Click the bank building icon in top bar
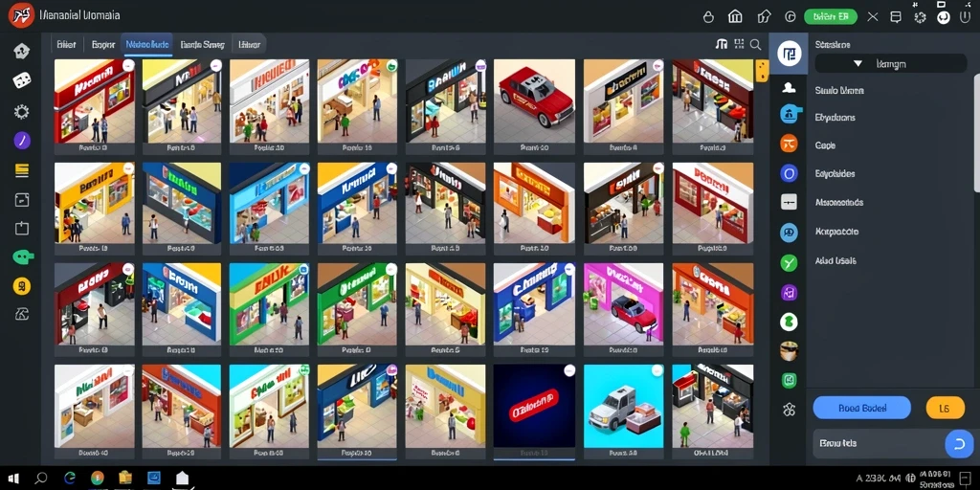This screenshot has width=980, height=490. coord(735,17)
